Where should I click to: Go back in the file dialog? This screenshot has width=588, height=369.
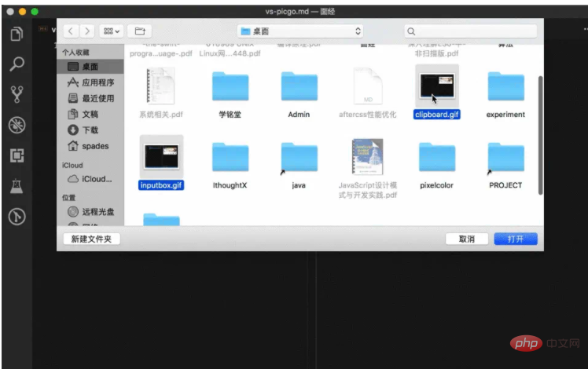click(x=71, y=31)
